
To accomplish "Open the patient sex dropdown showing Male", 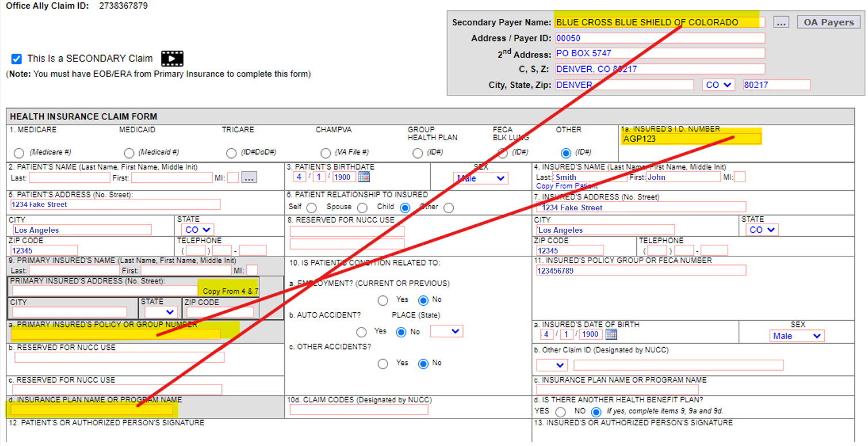I will [x=480, y=178].
